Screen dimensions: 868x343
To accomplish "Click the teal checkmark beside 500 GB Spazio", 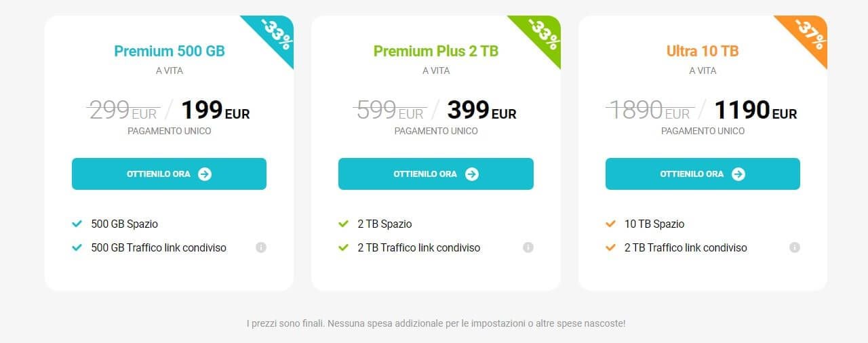I will pos(77,224).
